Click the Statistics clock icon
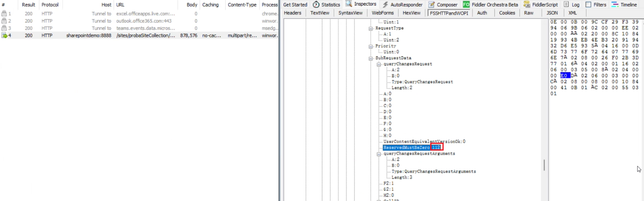This screenshot has width=644, height=201. 316,4
